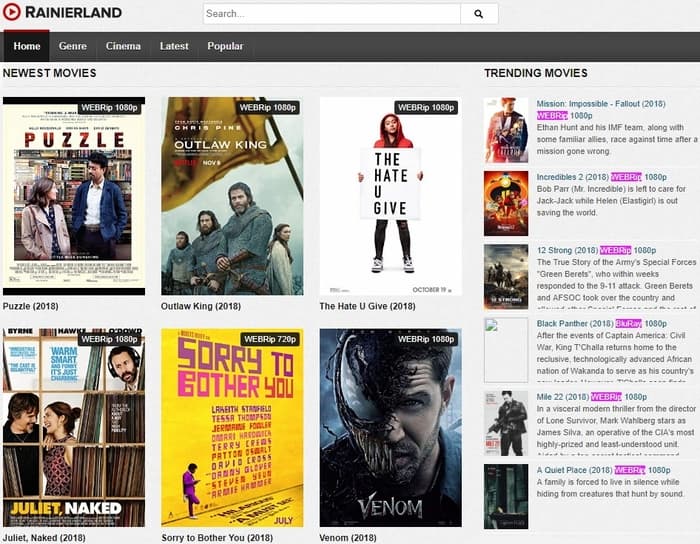Click the Outlaw King (2018) title link
The height and width of the screenshot is (544, 700).
click(201, 306)
